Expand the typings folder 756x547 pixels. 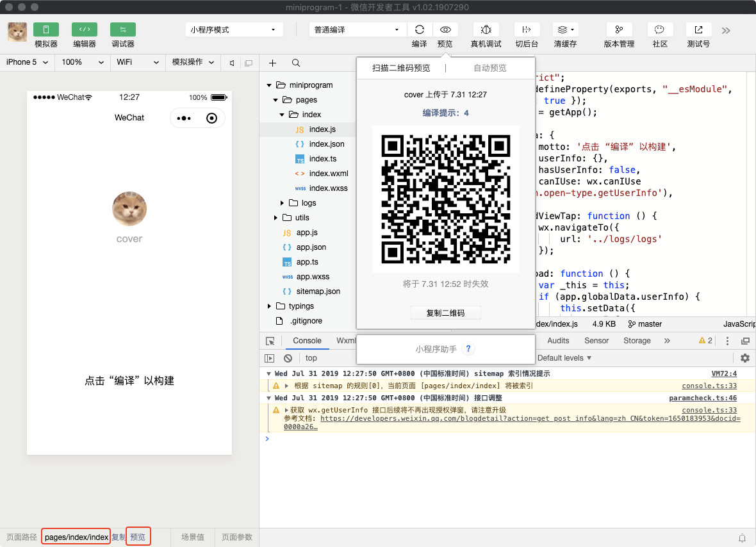click(x=269, y=306)
